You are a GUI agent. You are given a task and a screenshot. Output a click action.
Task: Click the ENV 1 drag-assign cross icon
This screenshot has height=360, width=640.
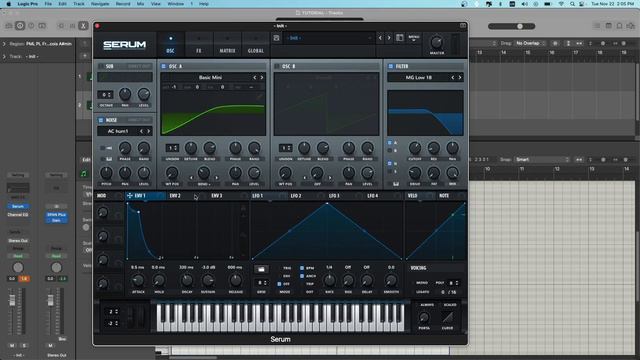(130, 196)
